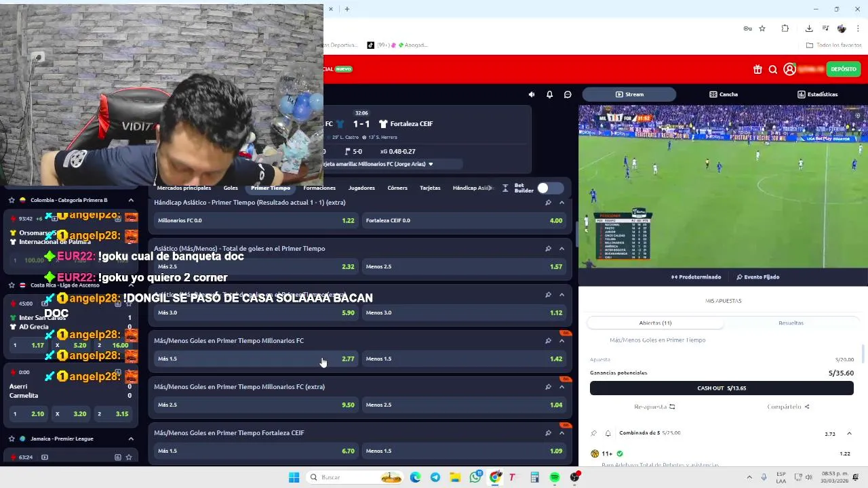This screenshot has width=868, height=488.
Task: Click the live stream video player
Action: click(723, 186)
